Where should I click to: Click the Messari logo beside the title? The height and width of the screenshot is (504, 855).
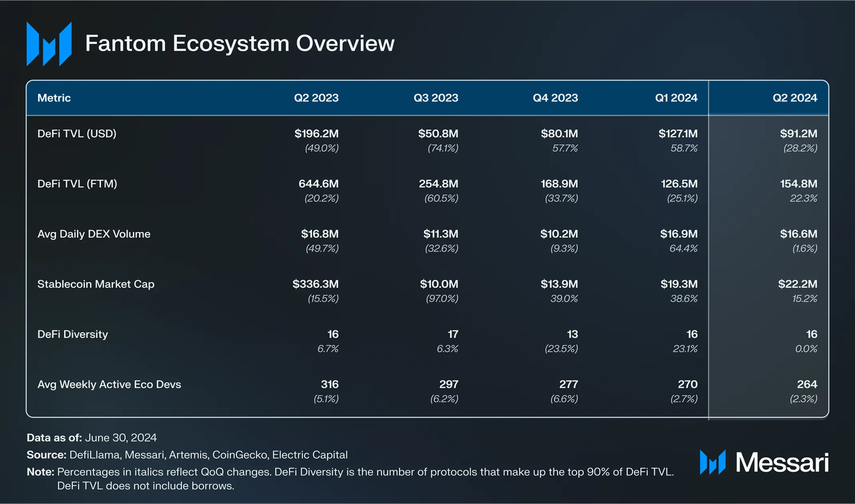[x=49, y=44]
